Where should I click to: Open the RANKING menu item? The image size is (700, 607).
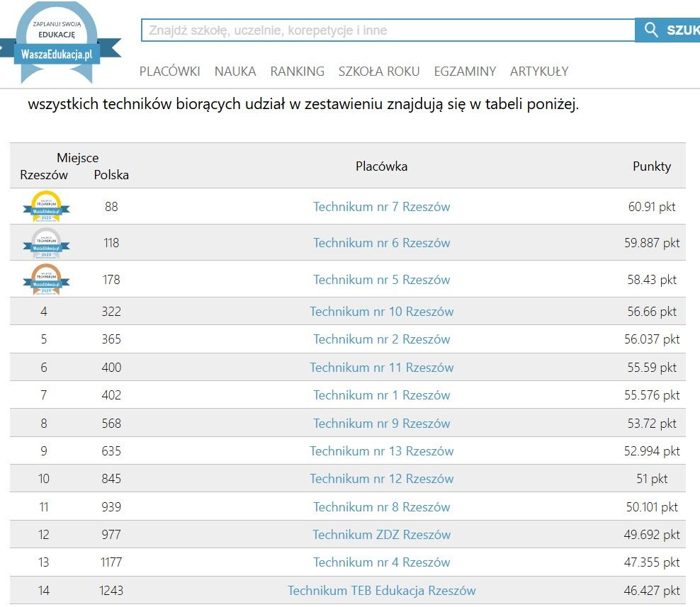297,72
